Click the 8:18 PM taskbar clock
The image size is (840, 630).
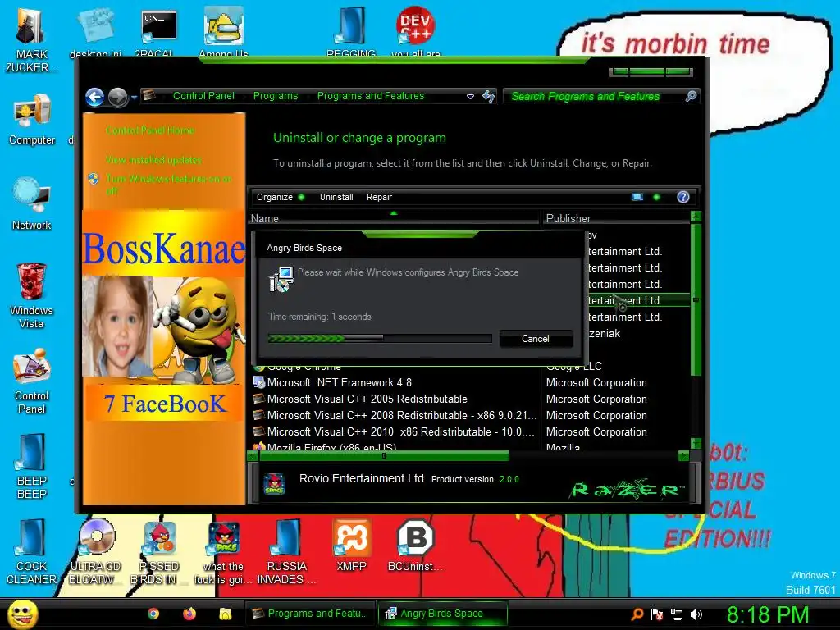768,614
